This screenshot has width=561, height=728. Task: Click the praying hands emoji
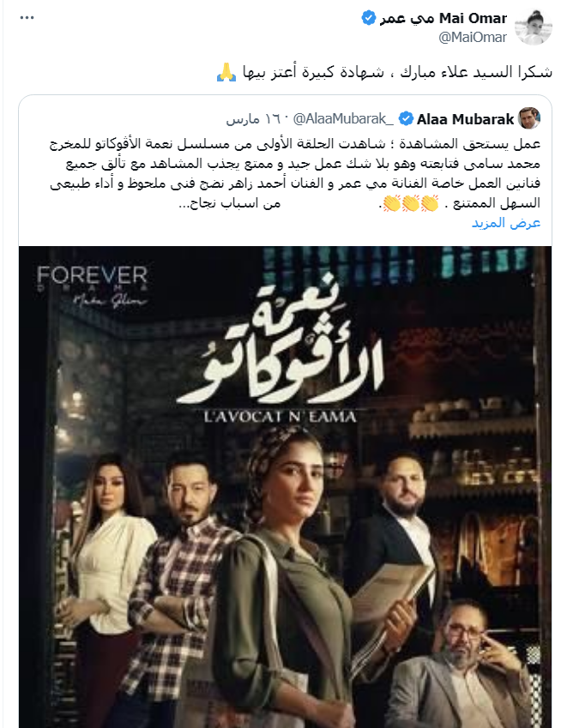pyautogui.click(x=226, y=72)
